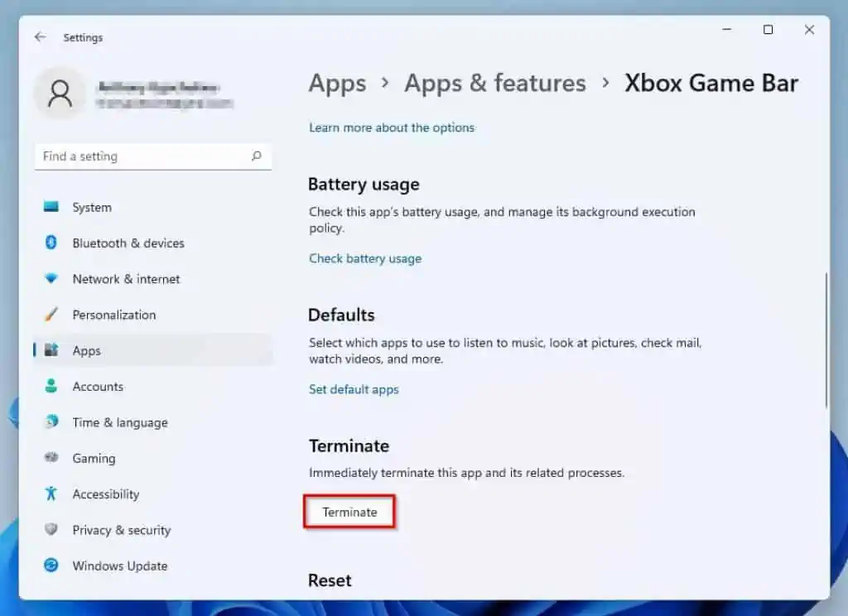The image size is (848, 616).
Task: Open Check battery usage link
Action: click(x=365, y=258)
